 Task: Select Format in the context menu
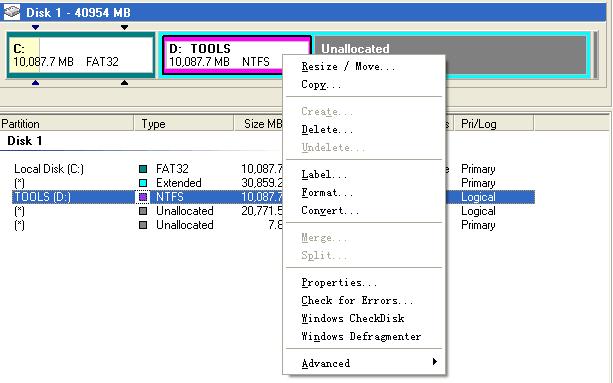pos(327,192)
